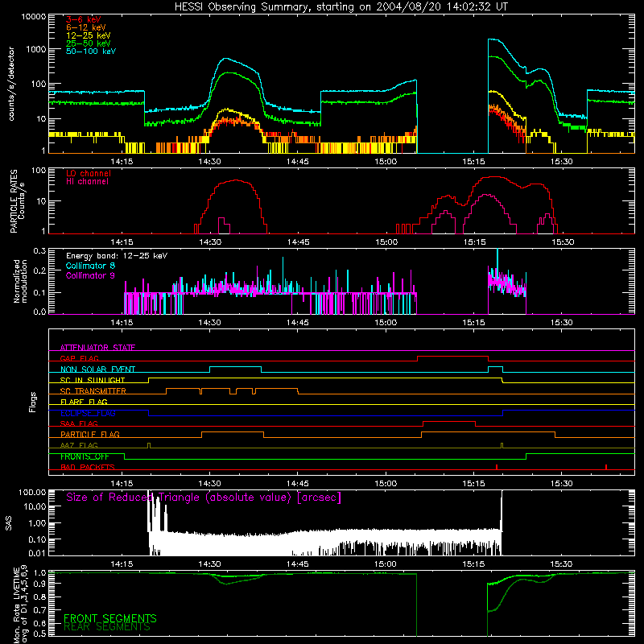Click the FRONTS_OFF flag label

point(85,456)
